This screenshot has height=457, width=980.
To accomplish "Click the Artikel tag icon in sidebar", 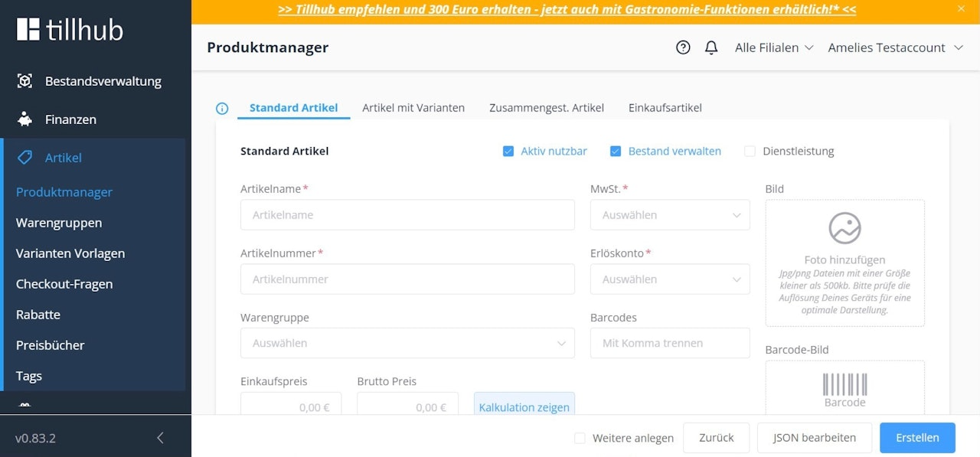I will point(24,158).
